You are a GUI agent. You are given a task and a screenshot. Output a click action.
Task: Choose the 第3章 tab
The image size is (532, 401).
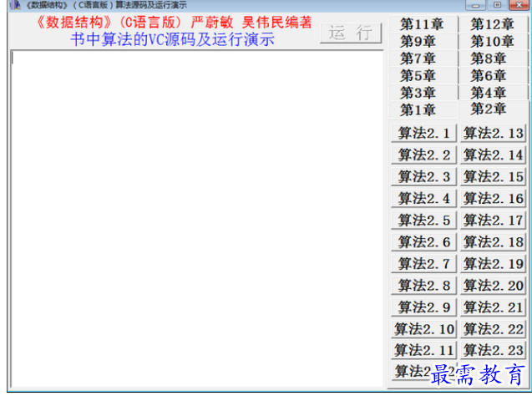pos(423,92)
